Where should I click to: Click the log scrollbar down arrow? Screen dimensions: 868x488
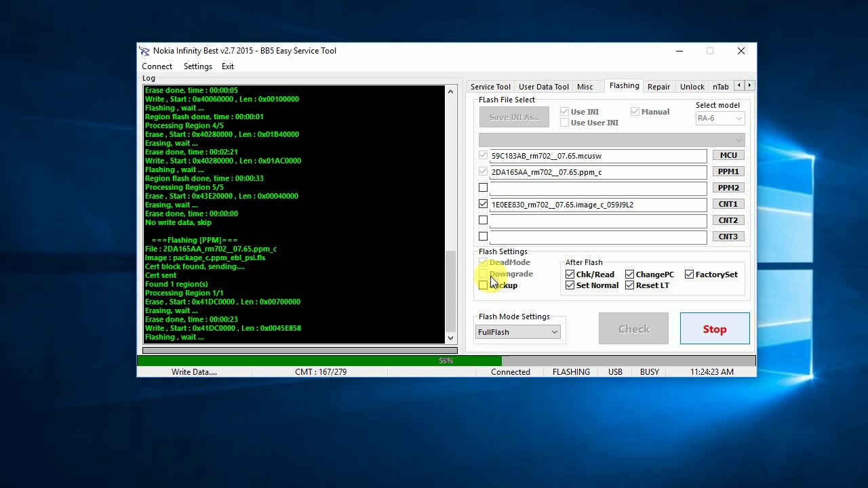(450, 338)
